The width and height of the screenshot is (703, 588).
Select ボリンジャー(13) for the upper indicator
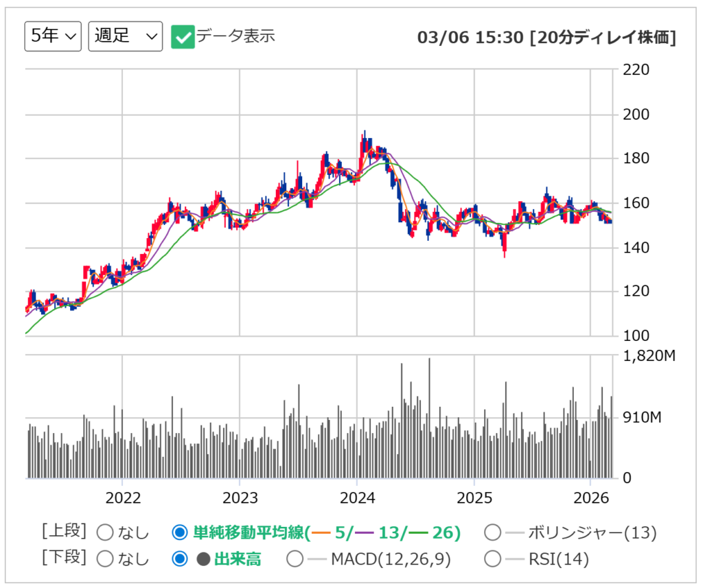[492, 532]
